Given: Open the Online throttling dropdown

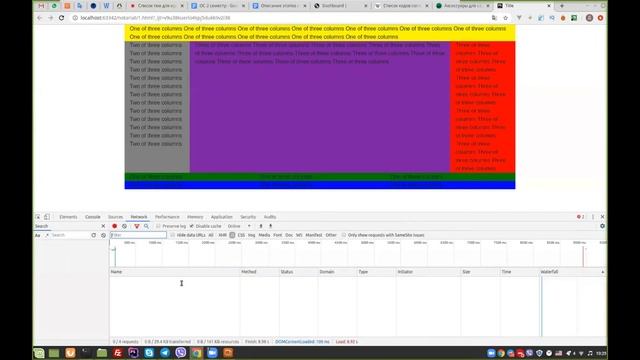Looking at the screenshot, I should (239, 226).
